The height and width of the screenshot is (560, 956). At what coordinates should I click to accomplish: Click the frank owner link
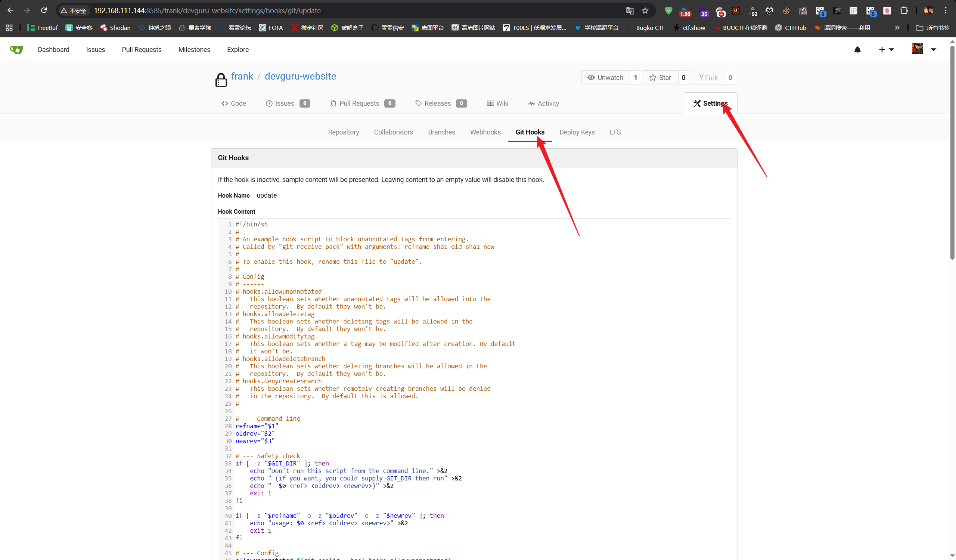point(242,76)
